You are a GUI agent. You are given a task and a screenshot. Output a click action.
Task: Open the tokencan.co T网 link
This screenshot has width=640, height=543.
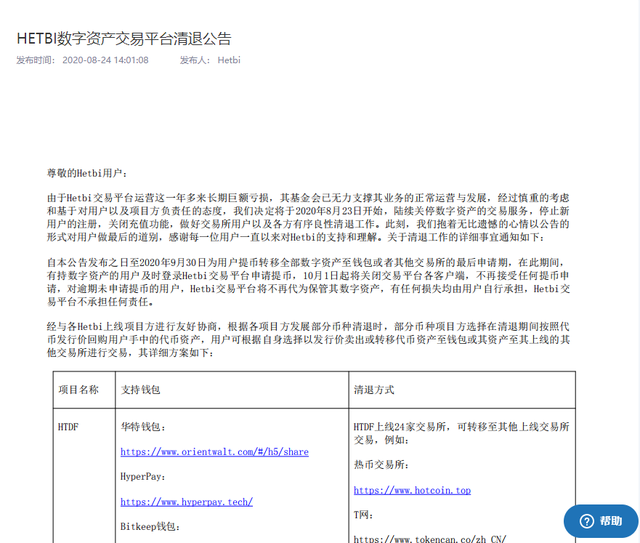point(430,538)
